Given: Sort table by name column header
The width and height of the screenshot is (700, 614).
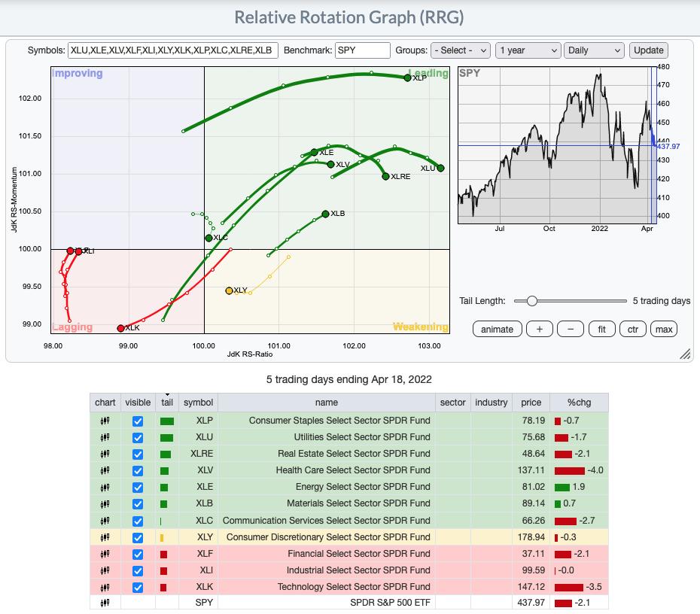Looking at the screenshot, I should [x=327, y=403].
